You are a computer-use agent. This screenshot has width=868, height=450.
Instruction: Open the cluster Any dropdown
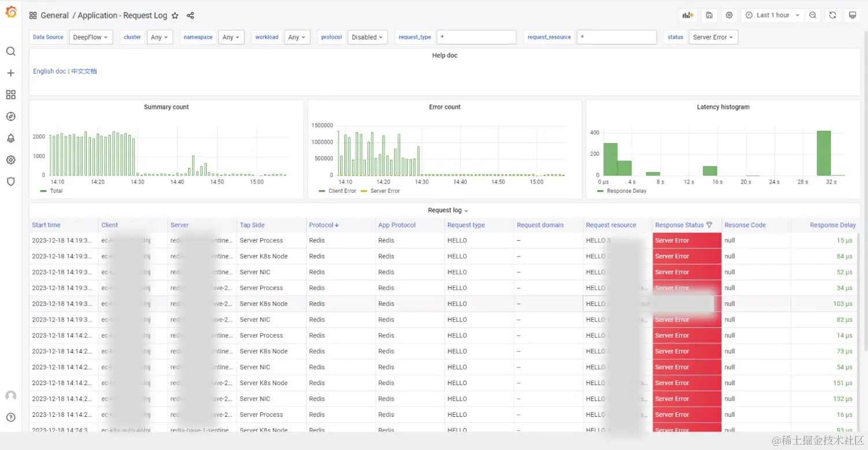[160, 37]
